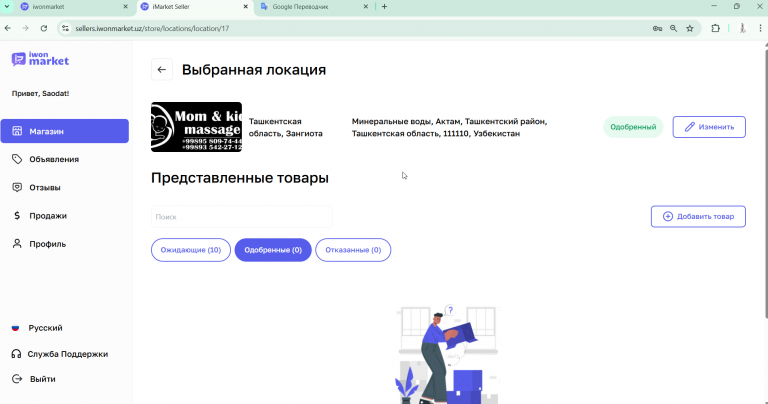Switch to iwonmarket browser tab

point(73,7)
